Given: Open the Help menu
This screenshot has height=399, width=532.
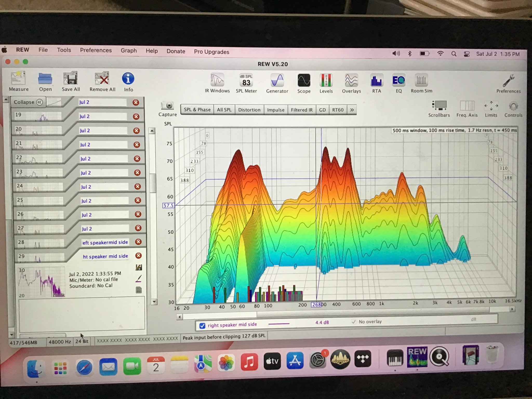Looking at the screenshot, I should [152, 51].
